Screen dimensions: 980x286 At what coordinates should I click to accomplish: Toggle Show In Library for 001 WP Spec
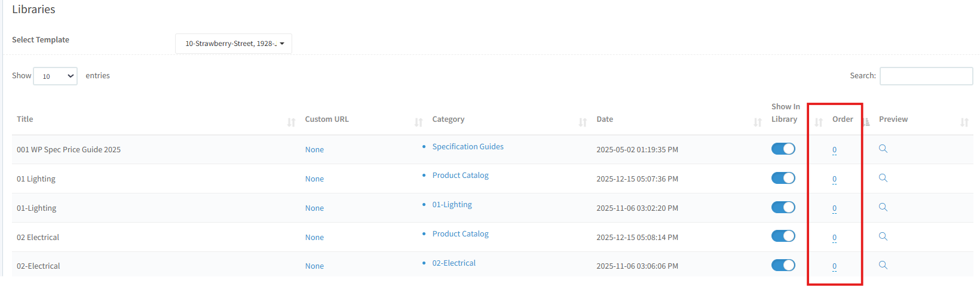tap(783, 149)
